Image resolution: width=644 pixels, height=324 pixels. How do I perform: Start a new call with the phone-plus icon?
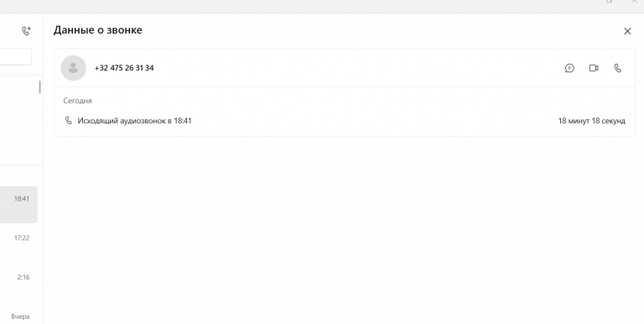pyautogui.click(x=26, y=30)
